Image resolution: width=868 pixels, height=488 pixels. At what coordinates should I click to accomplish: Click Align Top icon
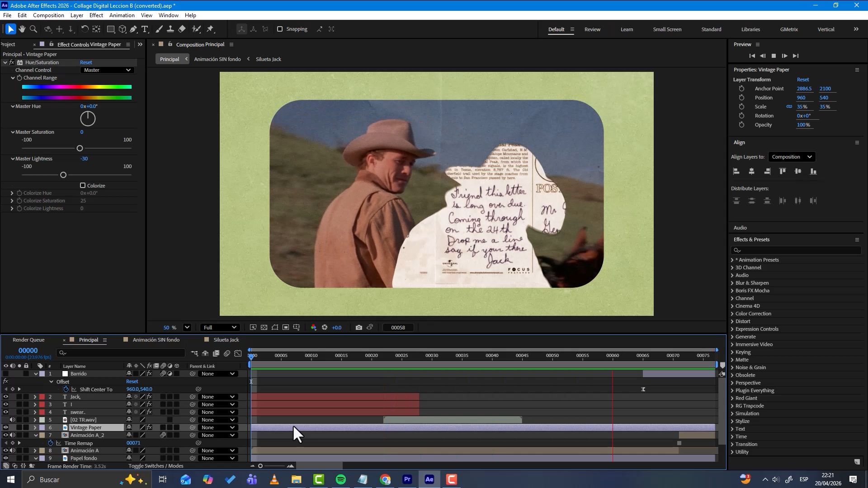point(783,171)
